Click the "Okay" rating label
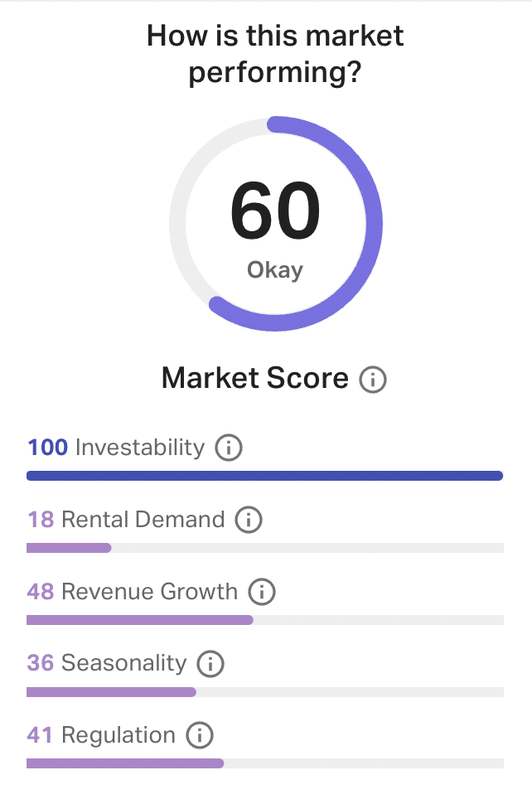Image resolution: width=532 pixels, height=804 pixels. [x=275, y=270]
